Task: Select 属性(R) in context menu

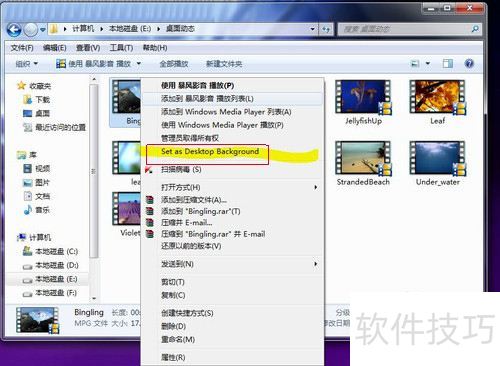Action: [173, 357]
